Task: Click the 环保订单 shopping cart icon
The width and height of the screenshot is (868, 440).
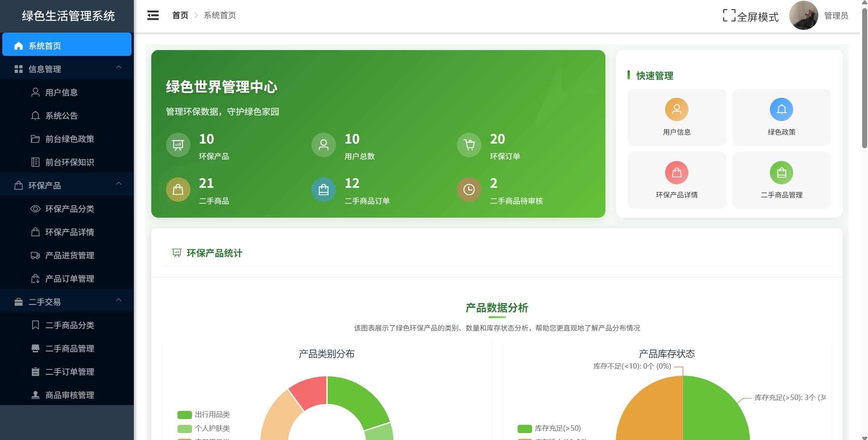Action: (x=469, y=145)
